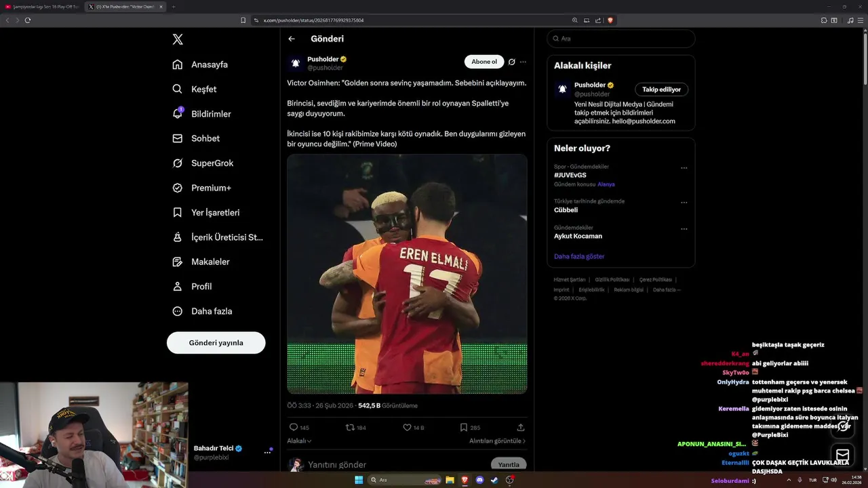Open the floating messages envelope button
Image resolution: width=868 pixels, height=488 pixels.
click(843, 455)
